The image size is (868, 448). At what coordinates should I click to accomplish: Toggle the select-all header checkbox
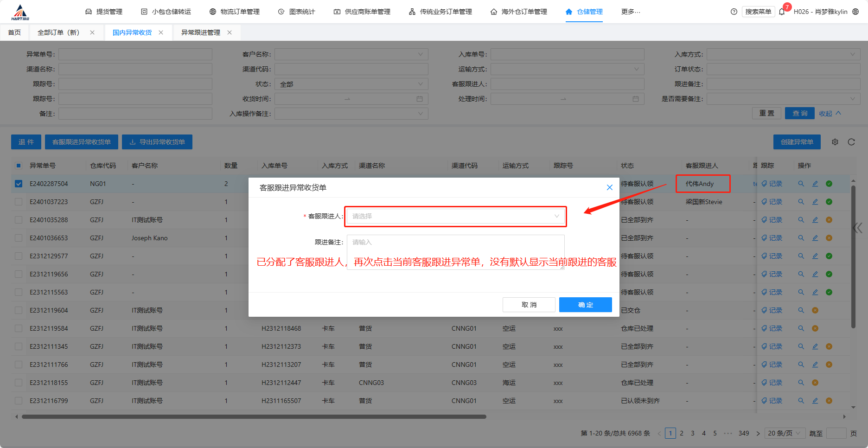tap(19, 166)
